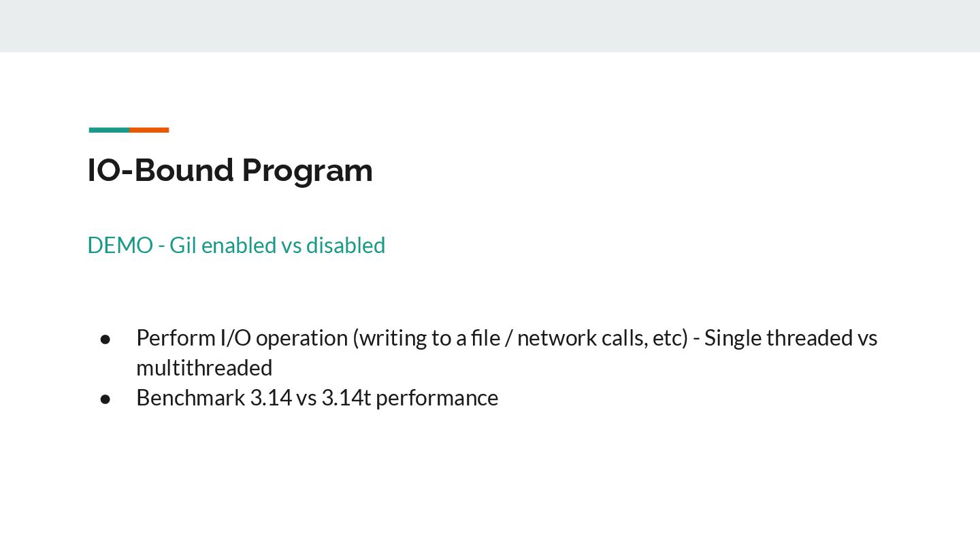This screenshot has height=551, width=980.
Task: Click the word "DEMO" in the subtitle
Action: pyautogui.click(x=120, y=245)
